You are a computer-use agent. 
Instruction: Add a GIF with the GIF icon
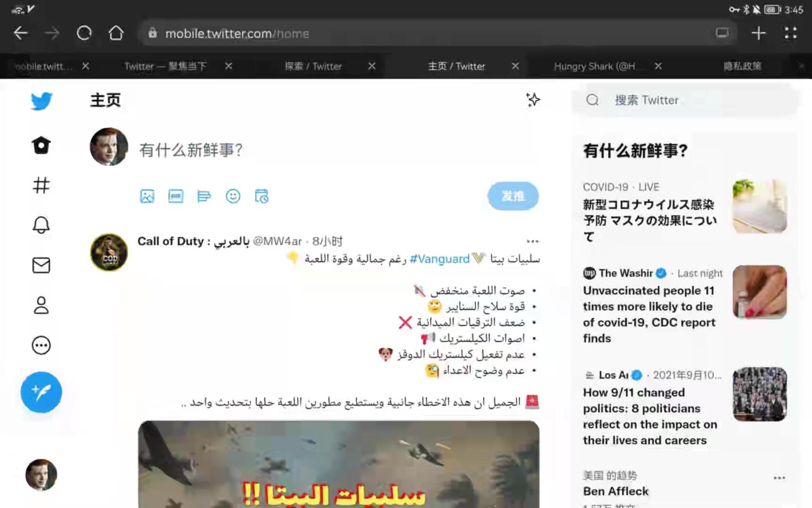176,196
